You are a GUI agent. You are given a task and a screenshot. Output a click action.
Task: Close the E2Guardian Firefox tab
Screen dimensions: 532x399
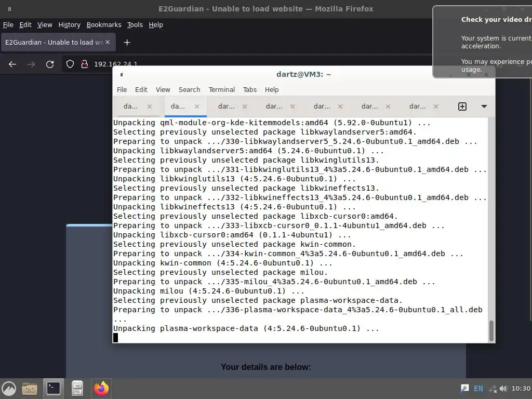(x=108, y=42)
